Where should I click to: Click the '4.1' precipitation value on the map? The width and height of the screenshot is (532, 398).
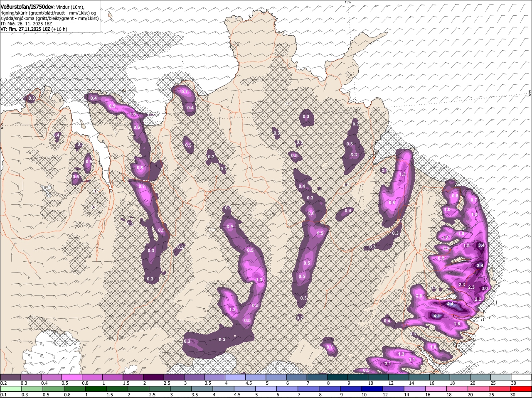click(437, 316)
